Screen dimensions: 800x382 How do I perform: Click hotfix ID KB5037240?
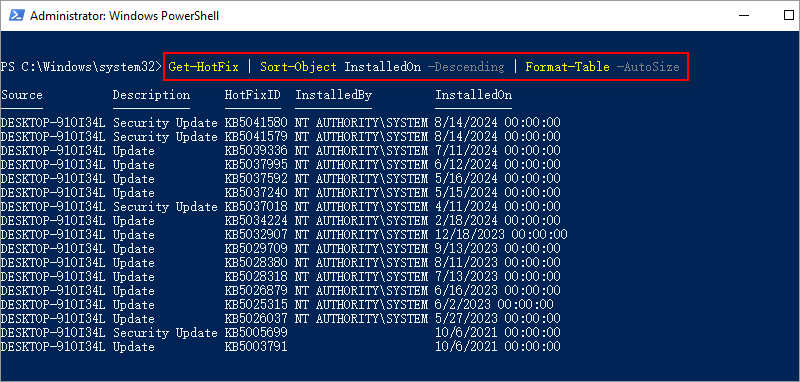(256, 193)
